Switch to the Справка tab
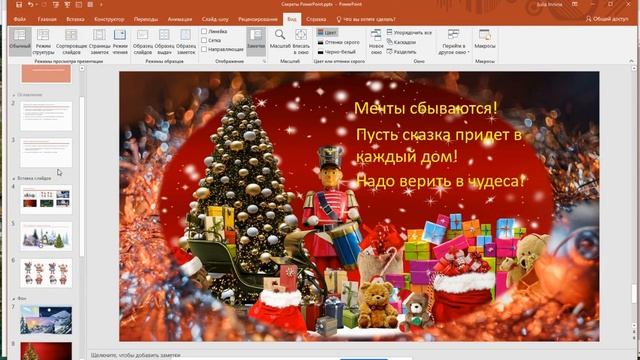Screen dimensions: 640x360 coord(316,19)
